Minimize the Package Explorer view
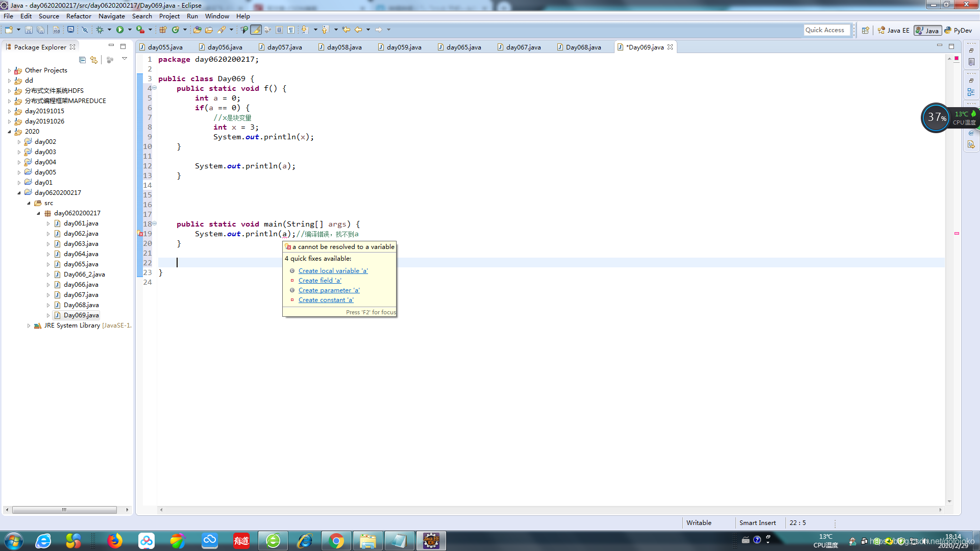The image size is (980, 551). pyautogui.click(x=111, y=46)
